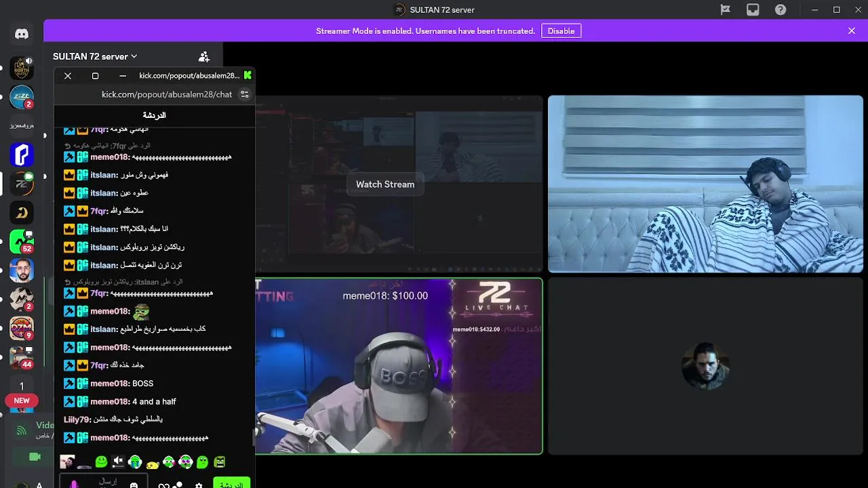868x488 pixels.
Task: Open the DZM server with 9 notifications
Action: (x=21, y=329)
